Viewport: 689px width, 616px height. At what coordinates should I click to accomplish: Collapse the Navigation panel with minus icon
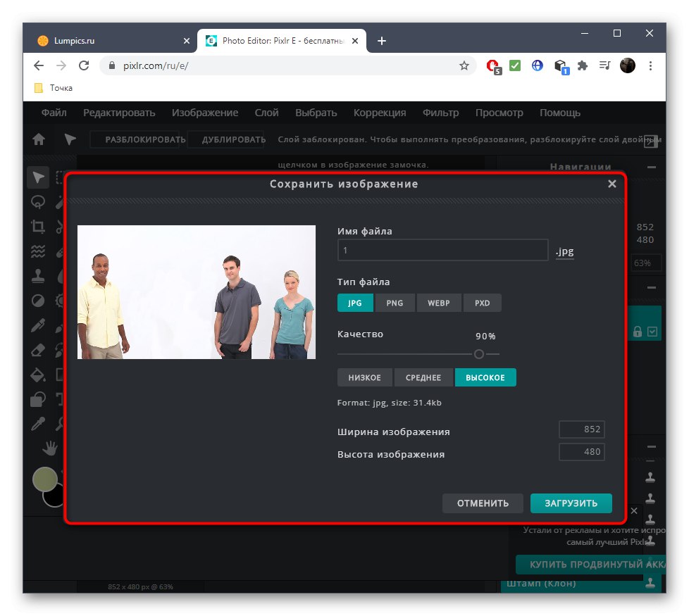click(x=652, y=168)
